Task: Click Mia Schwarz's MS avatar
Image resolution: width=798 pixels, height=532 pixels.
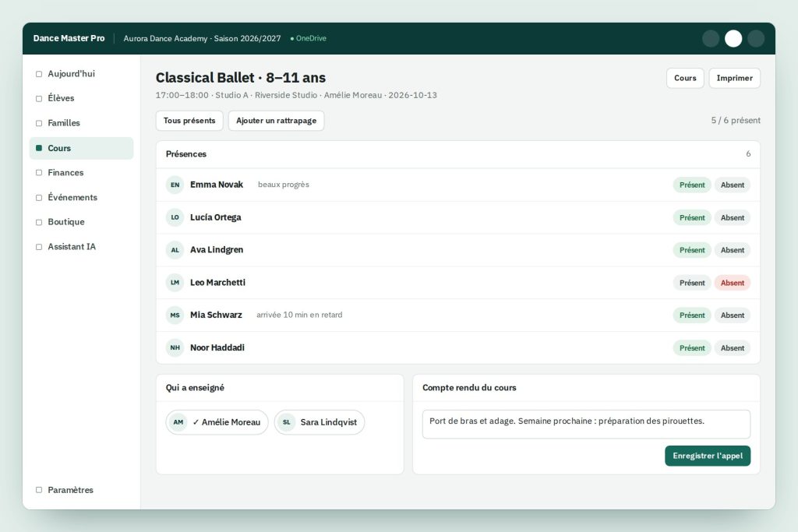Action: tap(175, 315)
